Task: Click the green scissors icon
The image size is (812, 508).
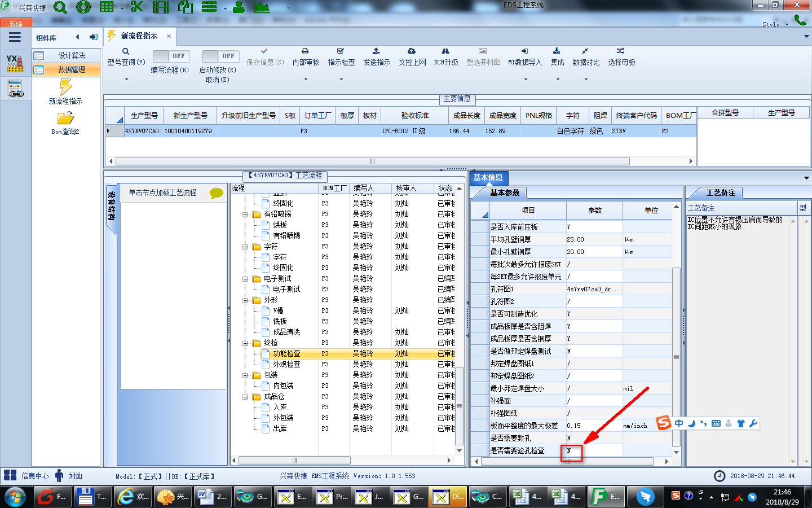Action: pyautogui.click(x=137, y=7)
